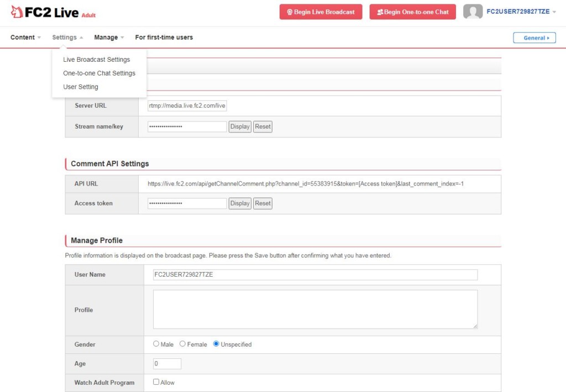Click Begin Live Broadcast button
The height and width of the screenshot is (392, 566).
321,12
